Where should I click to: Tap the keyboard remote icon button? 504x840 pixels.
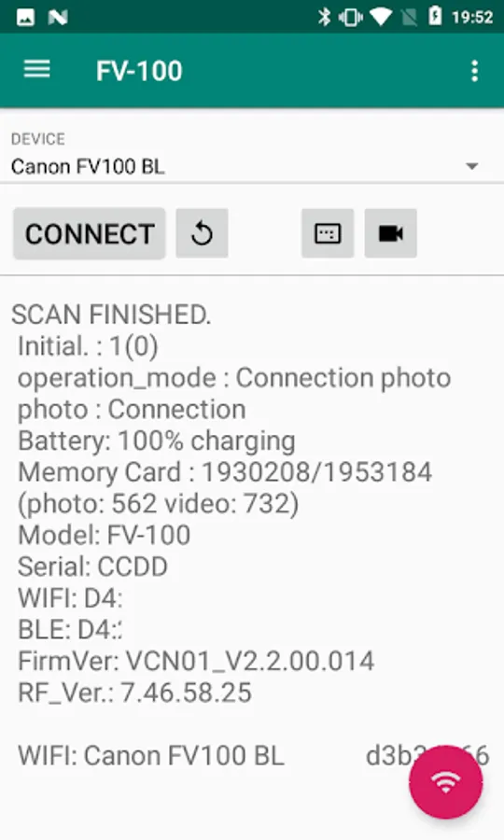(x=328, y=233)
